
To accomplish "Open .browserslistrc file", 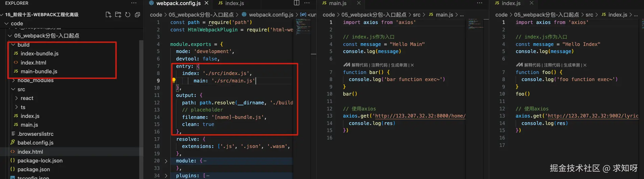I will pyautogui.click(x=35, y=134).
